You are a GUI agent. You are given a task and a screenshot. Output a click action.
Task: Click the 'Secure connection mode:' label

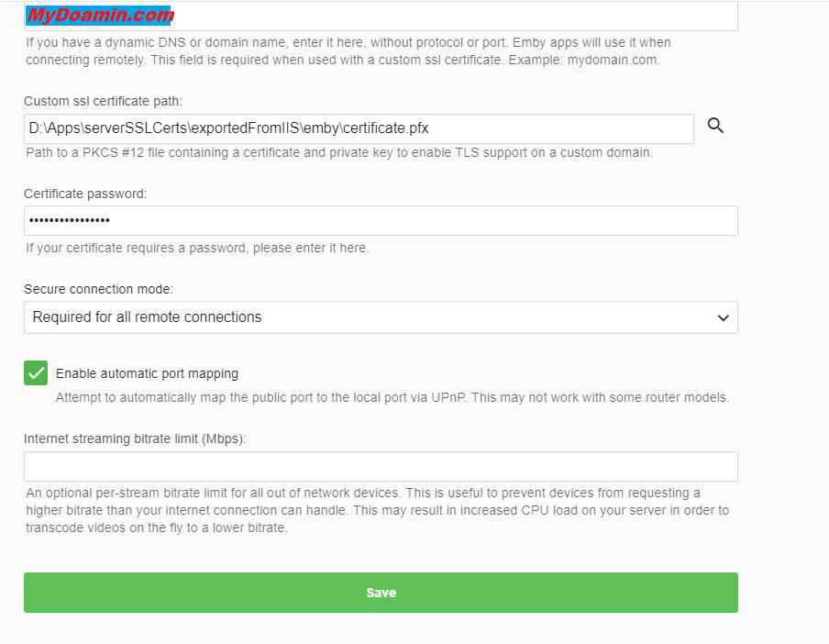pyautogui.click(x=98, y=289)
